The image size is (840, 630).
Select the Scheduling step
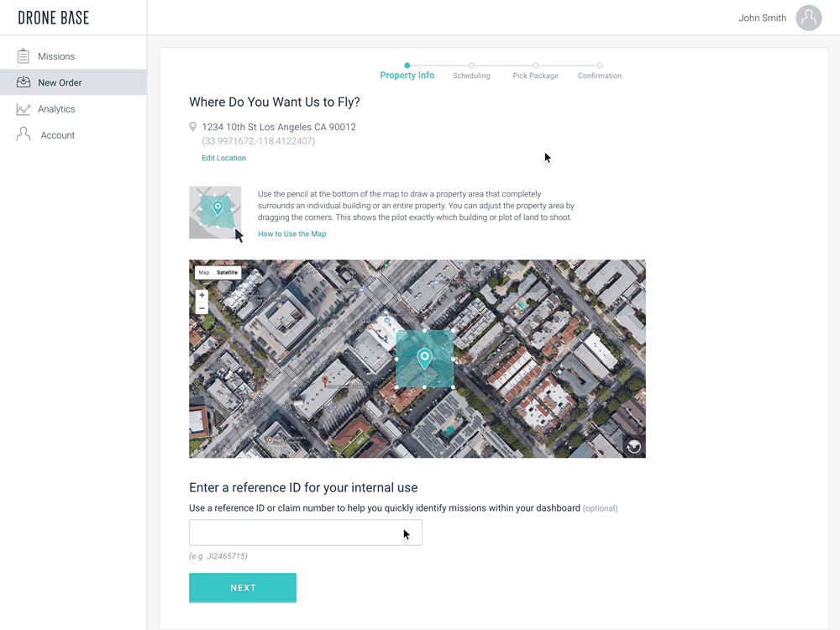click(x=471, y=75)
